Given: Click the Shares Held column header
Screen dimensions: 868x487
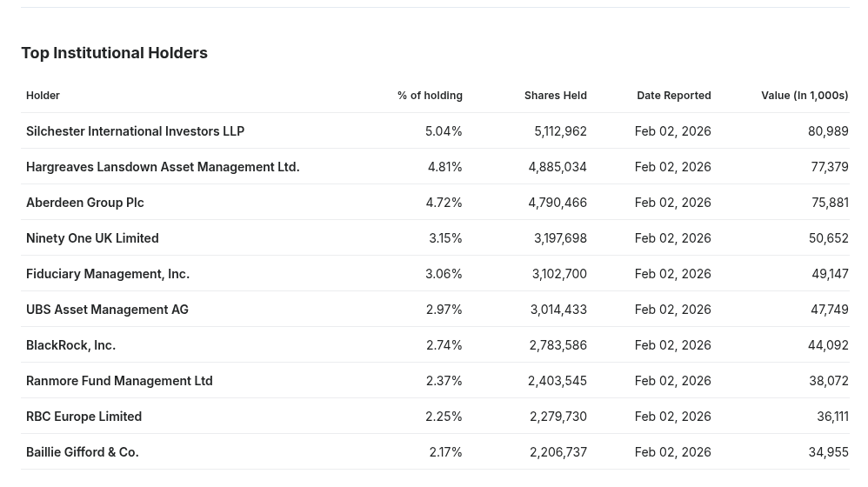Looking at the screenshot, I should pyautogui.click(x=555, y=95).
